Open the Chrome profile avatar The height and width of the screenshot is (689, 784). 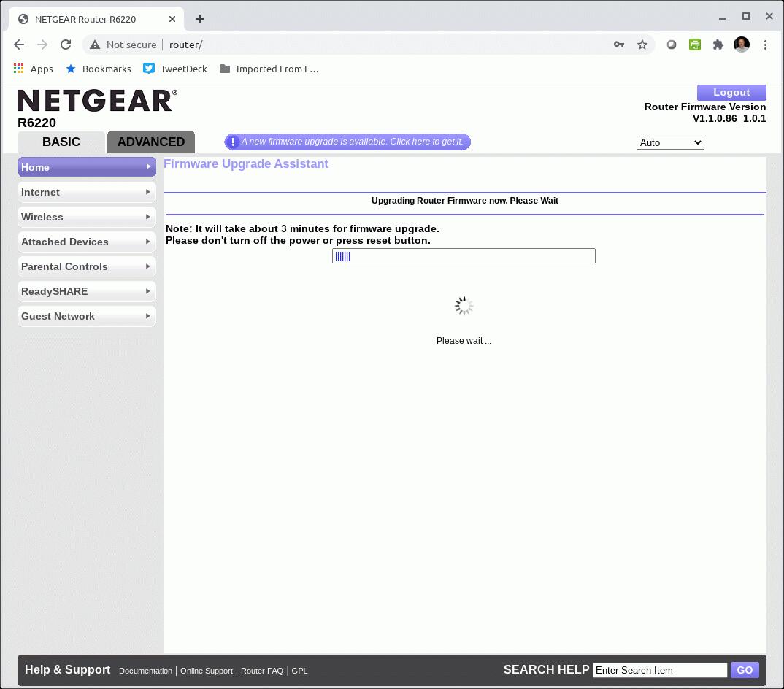pyautogui.click(x=742, y=45)
